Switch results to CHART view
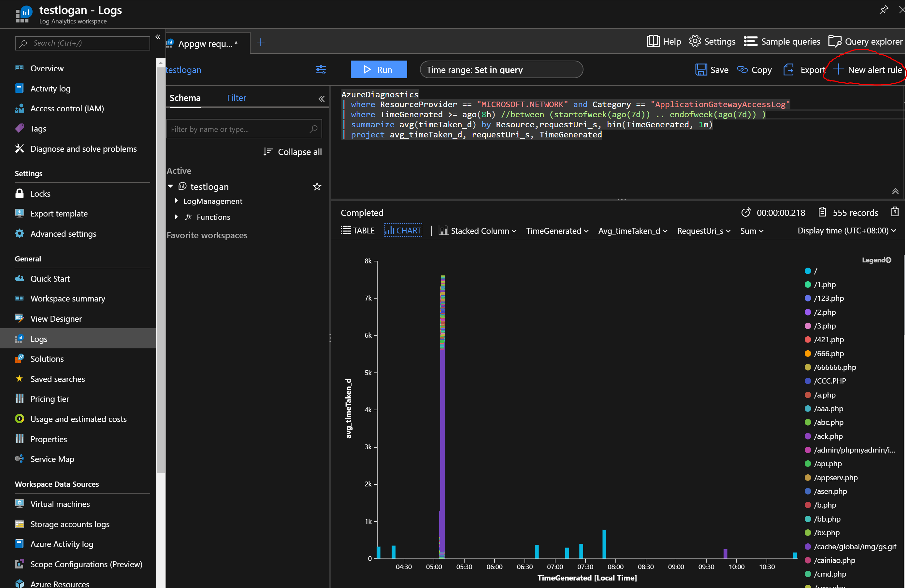 coord(403,231)
